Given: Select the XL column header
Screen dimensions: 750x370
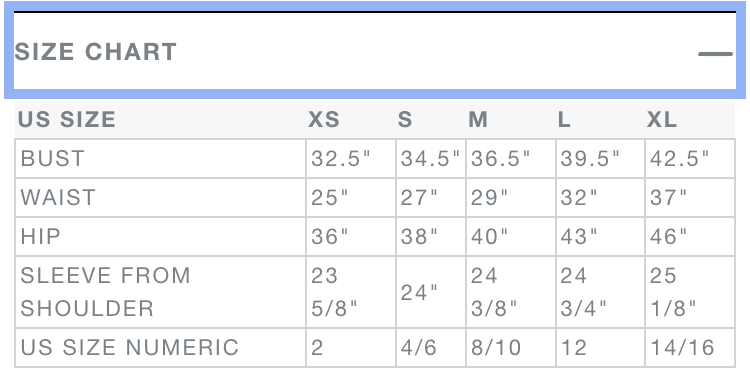Looking at the screenshot, I should click(662, 120).
